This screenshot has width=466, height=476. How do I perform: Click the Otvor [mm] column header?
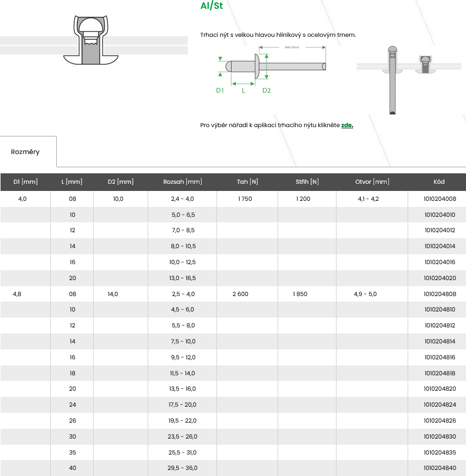tap(372, 182)
